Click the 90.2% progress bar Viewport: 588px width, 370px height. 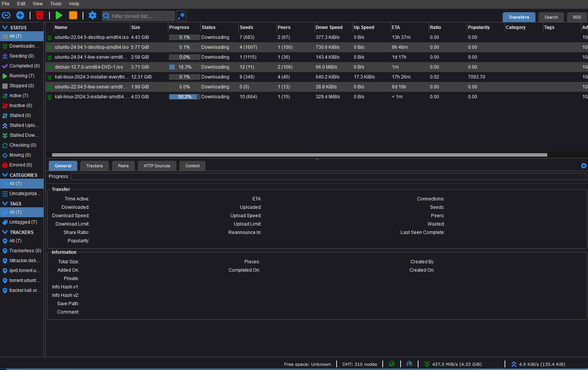coord(185,97)
